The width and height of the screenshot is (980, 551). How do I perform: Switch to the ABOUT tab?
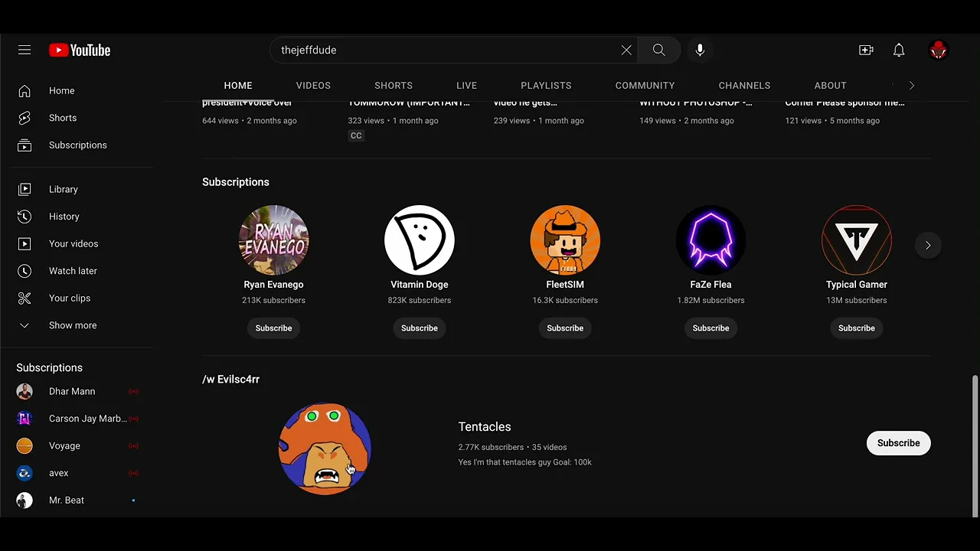point(830,86)
